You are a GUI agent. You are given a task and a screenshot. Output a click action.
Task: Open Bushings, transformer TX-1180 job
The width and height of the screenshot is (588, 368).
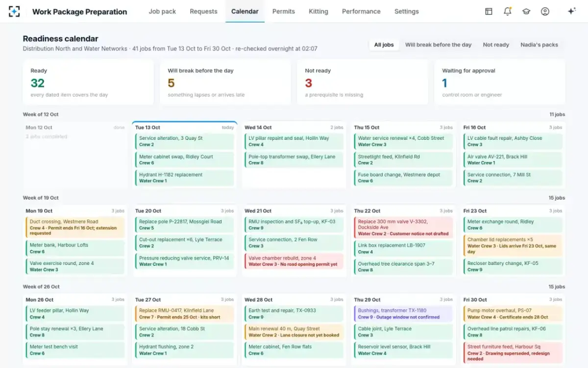tap(404, 314)
